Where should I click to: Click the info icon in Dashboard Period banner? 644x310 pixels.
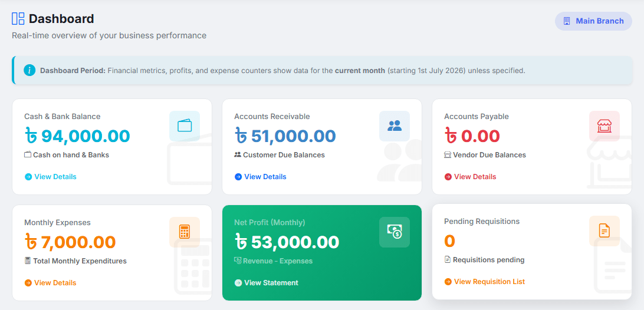click(x=29, y=70)
